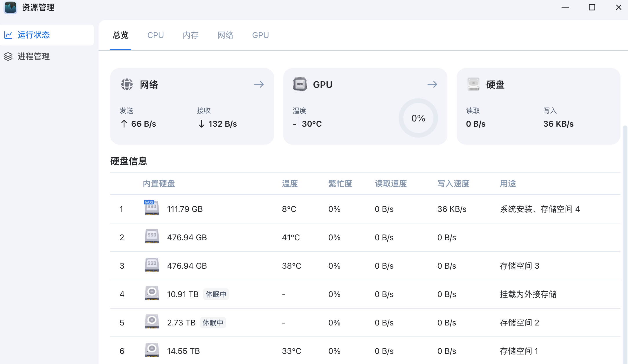Click the 休眠中 badge on 10.91 TB disk

(x=216, y=294)
